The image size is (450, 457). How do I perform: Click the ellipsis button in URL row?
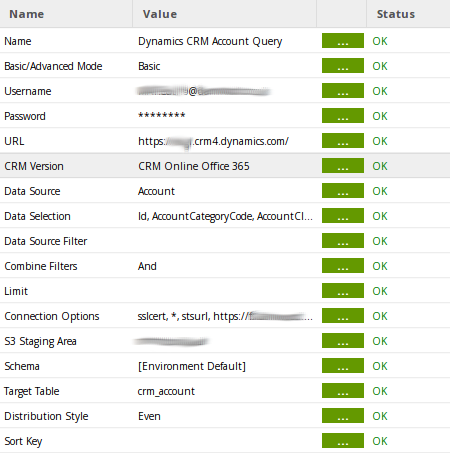[343, 141]
